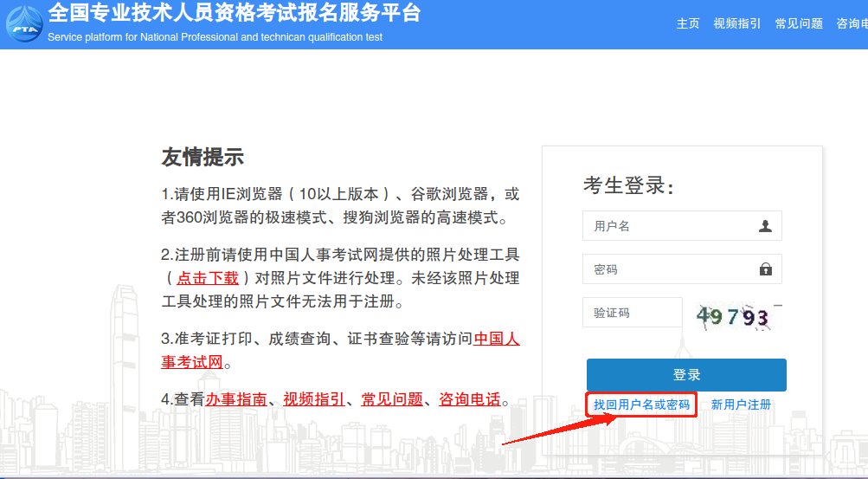Viewport: 868px width, 479px height.
Task: Click the lock icon in password field
Action: [765, 269]
